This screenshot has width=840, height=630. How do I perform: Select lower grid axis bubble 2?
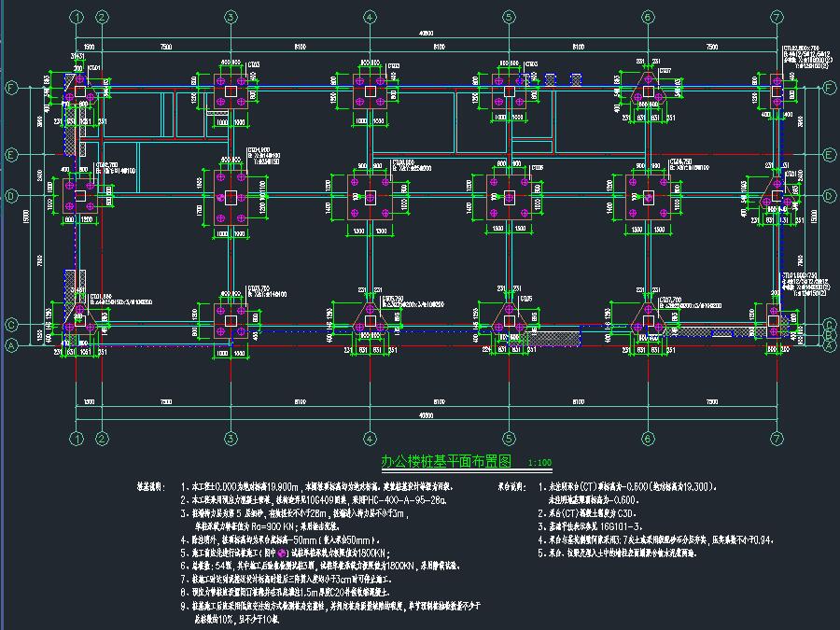(x=103, y=439)
